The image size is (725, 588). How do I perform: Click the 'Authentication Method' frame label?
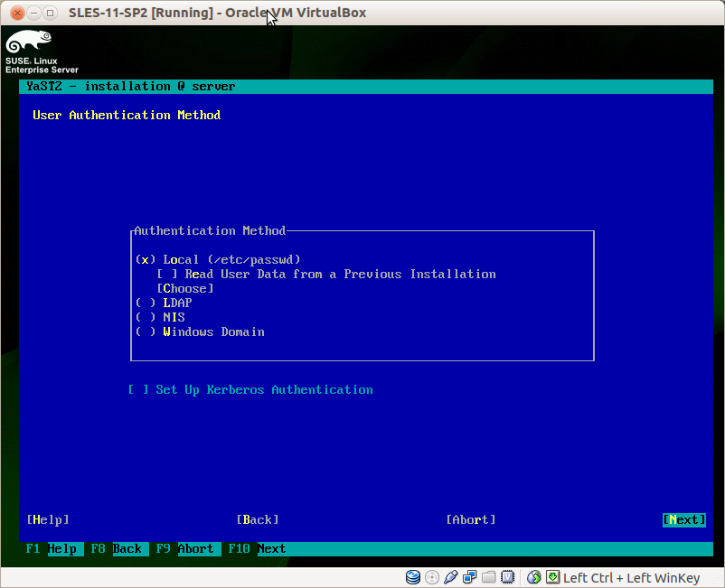click(210, 230)
